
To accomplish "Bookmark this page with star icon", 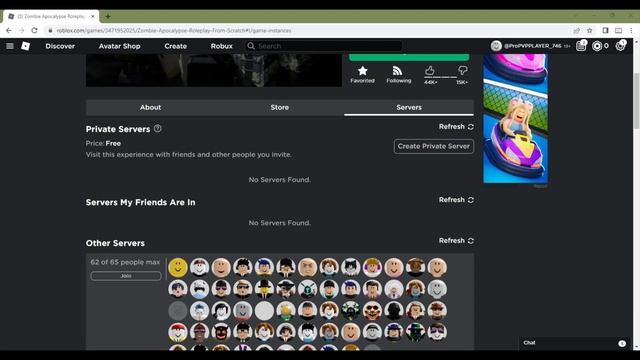I will (x=589, y=31).
